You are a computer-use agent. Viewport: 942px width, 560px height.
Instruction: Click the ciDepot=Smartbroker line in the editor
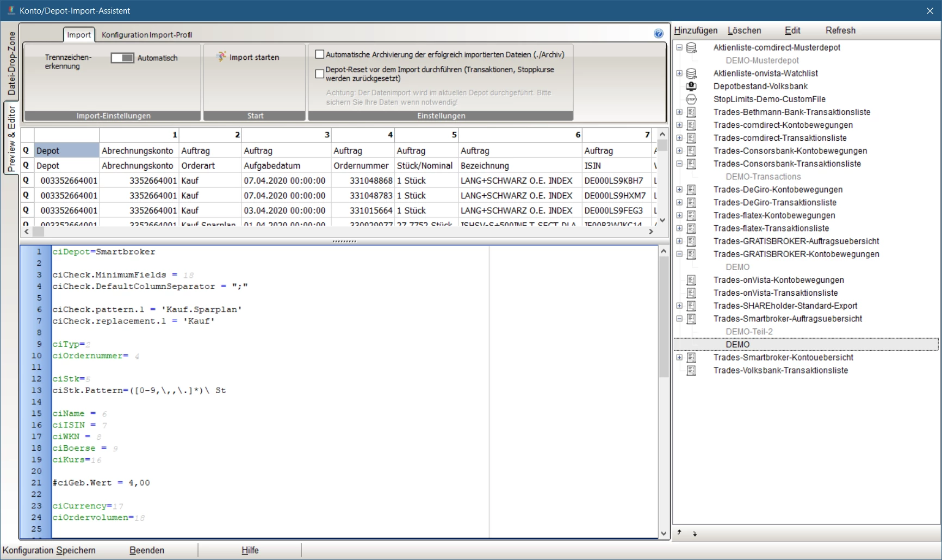tap(103, 252)
